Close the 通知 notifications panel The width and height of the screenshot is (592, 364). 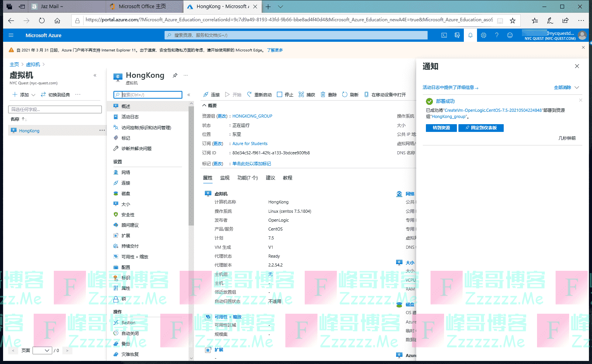[577, 66]
